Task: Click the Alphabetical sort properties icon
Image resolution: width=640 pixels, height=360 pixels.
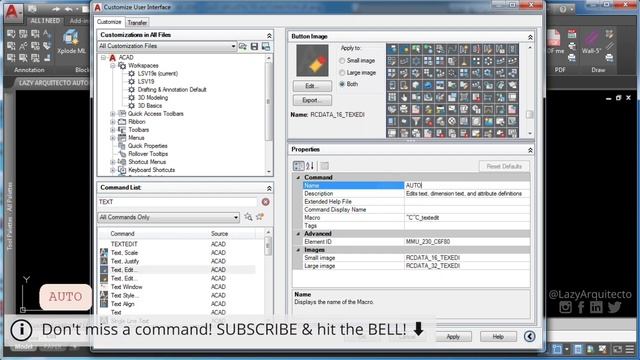Action: click(310, 166)
